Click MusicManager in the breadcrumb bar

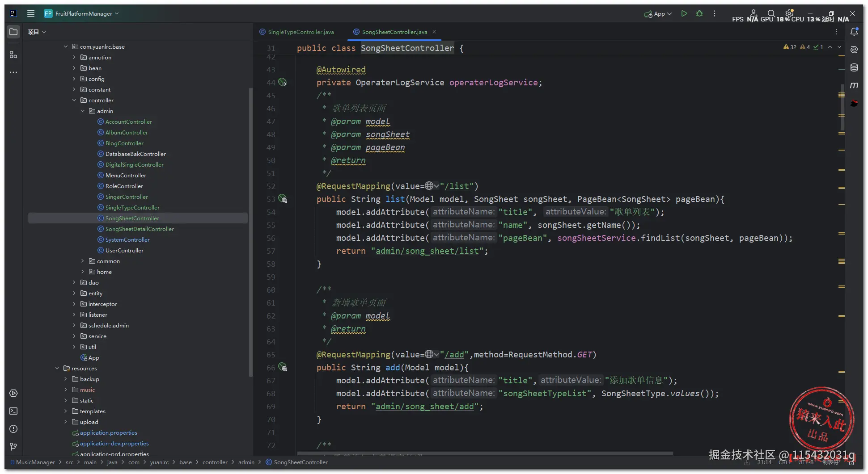click(x=35, y=462)
